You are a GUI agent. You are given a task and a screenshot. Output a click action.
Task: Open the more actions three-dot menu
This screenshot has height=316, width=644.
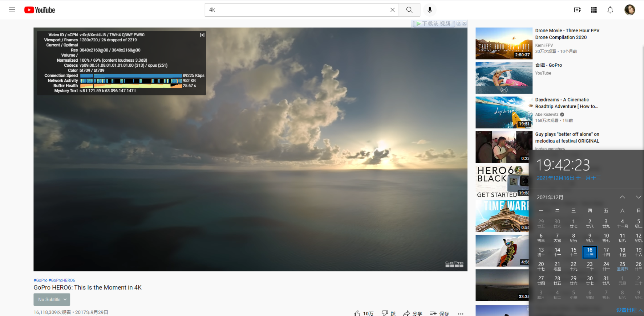(x=461, y=313)
